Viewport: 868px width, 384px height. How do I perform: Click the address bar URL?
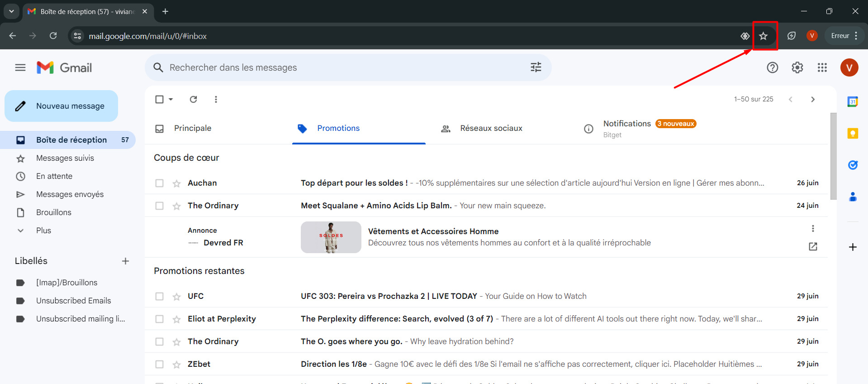147,36
